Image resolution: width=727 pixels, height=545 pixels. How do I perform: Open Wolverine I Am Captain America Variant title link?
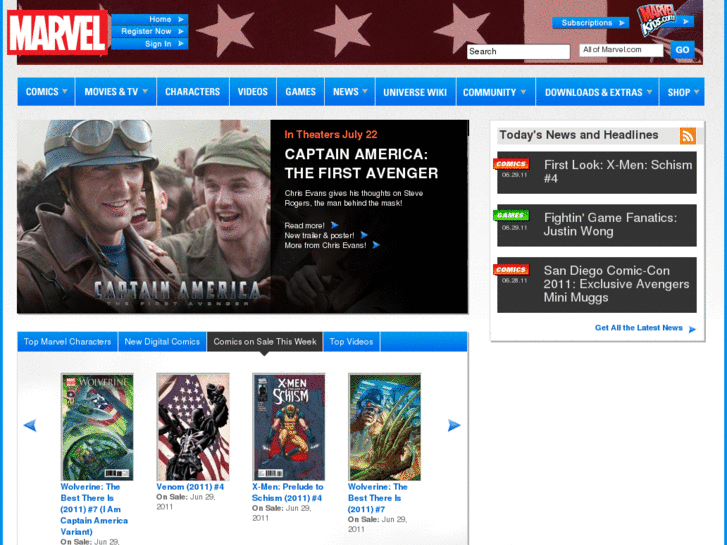pos(94,509)
